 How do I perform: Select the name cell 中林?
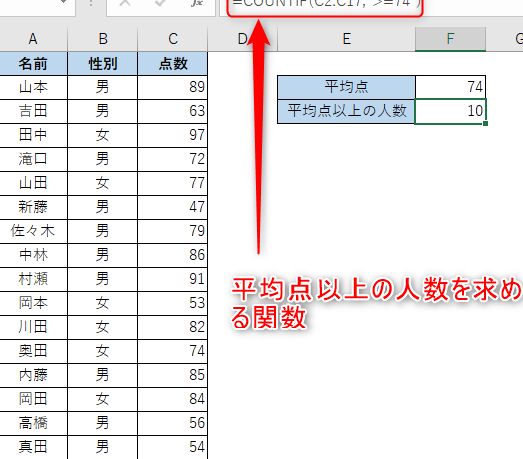(33, 256)
